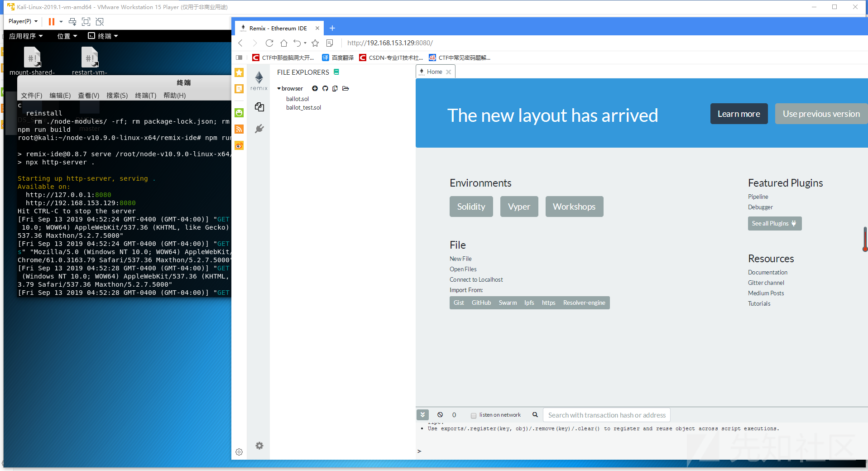This screenshot has height=471, width=868.
Task: Toggle VMware Unity mode icon
Action: click(x=100, y=22)
